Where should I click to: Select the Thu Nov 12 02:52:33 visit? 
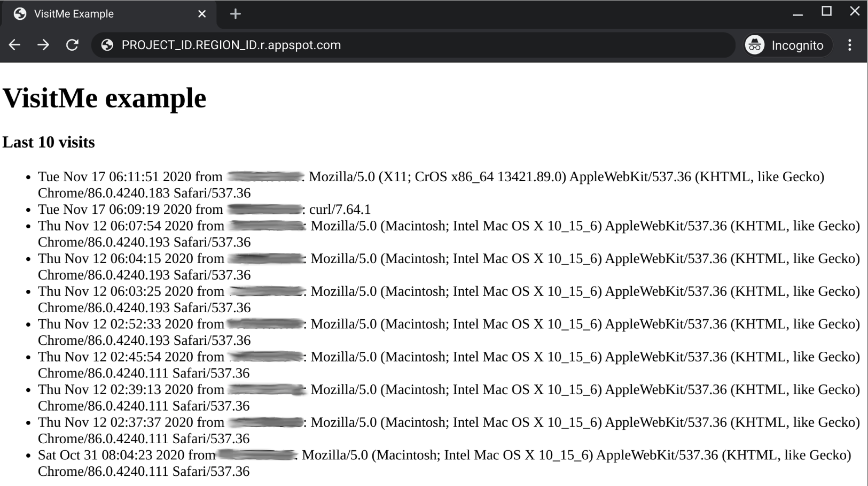[131, 324]
